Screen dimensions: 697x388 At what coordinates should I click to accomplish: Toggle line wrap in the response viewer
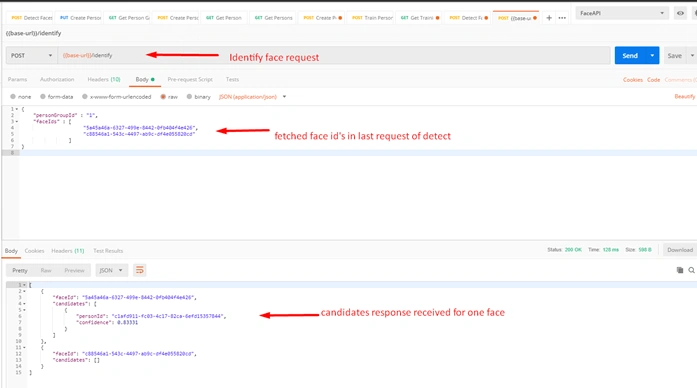click(140, 270)
